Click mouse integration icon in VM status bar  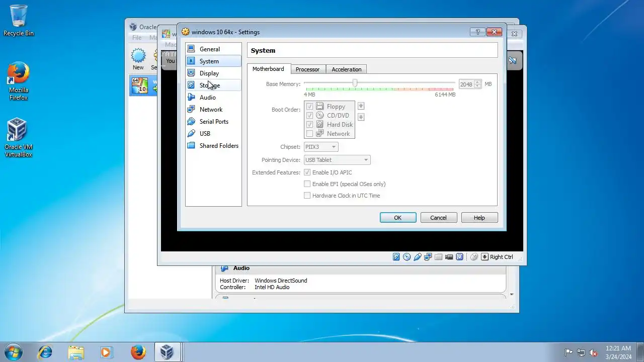(x=474, y=257)
